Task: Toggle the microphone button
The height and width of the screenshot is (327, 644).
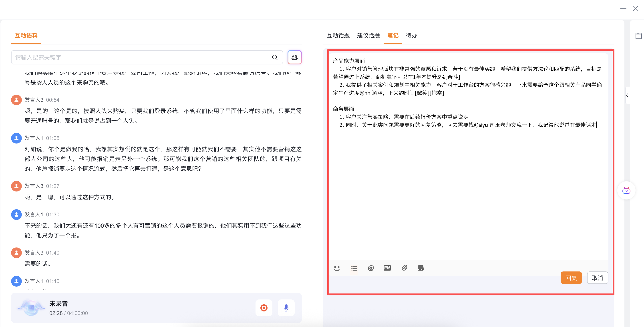Action: pyautogui.click(x=286, y=308)
